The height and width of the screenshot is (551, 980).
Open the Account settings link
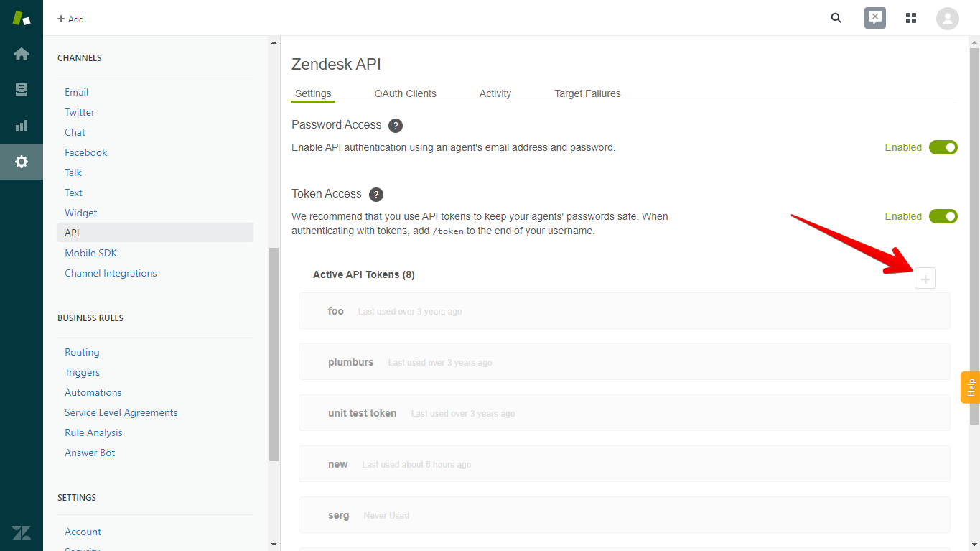click(83, 532)
